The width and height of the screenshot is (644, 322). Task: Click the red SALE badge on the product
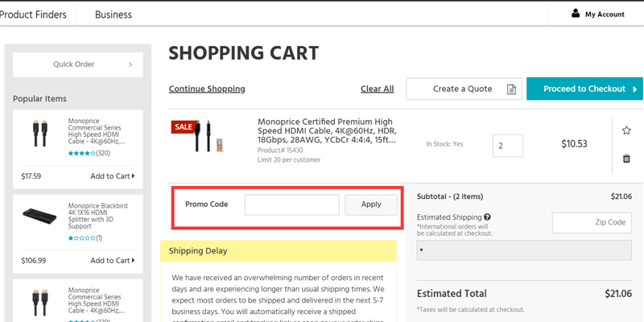point(182,126)
